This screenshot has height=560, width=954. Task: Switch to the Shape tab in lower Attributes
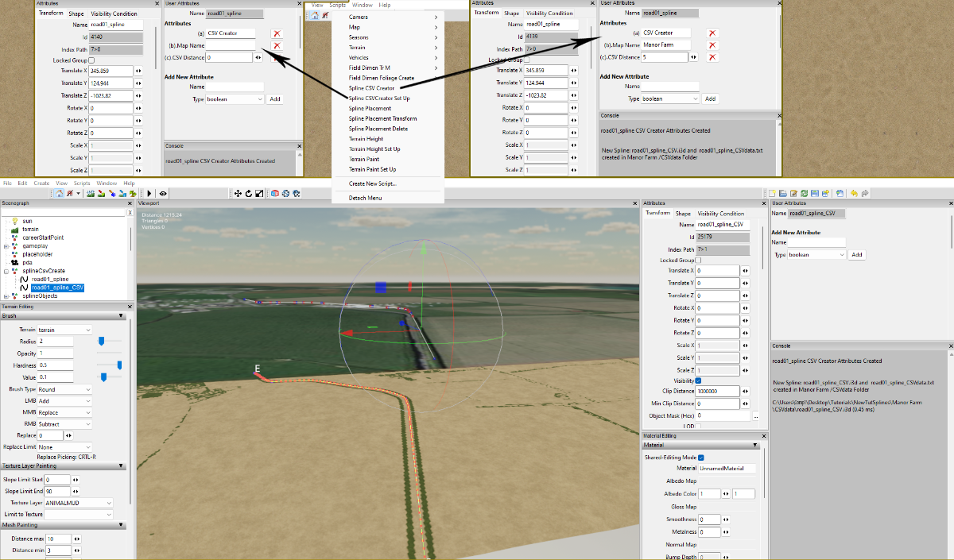coord(683,214)
